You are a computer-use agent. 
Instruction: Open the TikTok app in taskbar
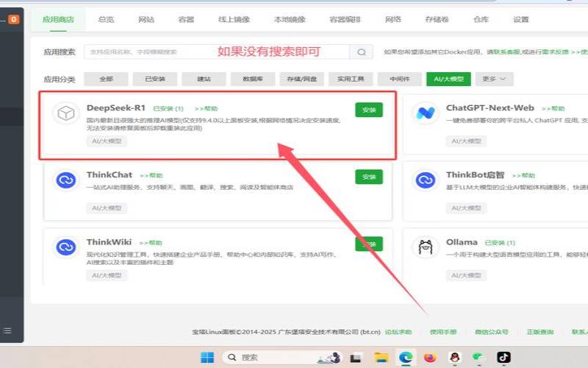[503, 357]
